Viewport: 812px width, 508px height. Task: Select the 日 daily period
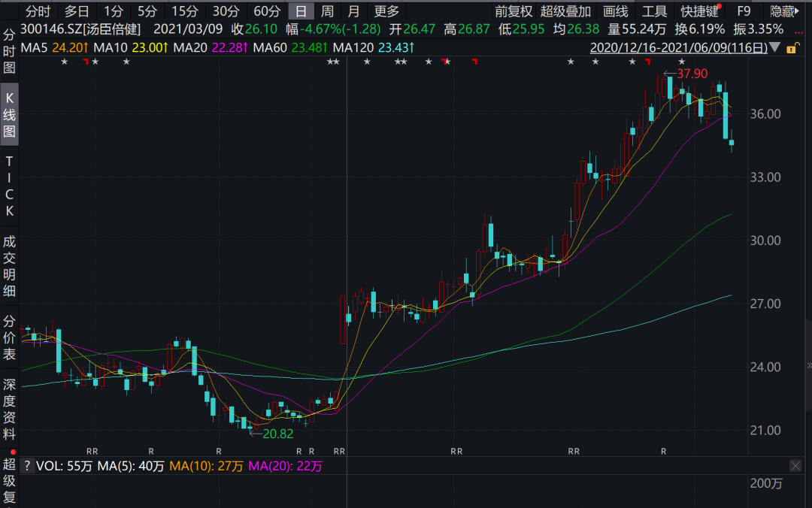point(301,11)
